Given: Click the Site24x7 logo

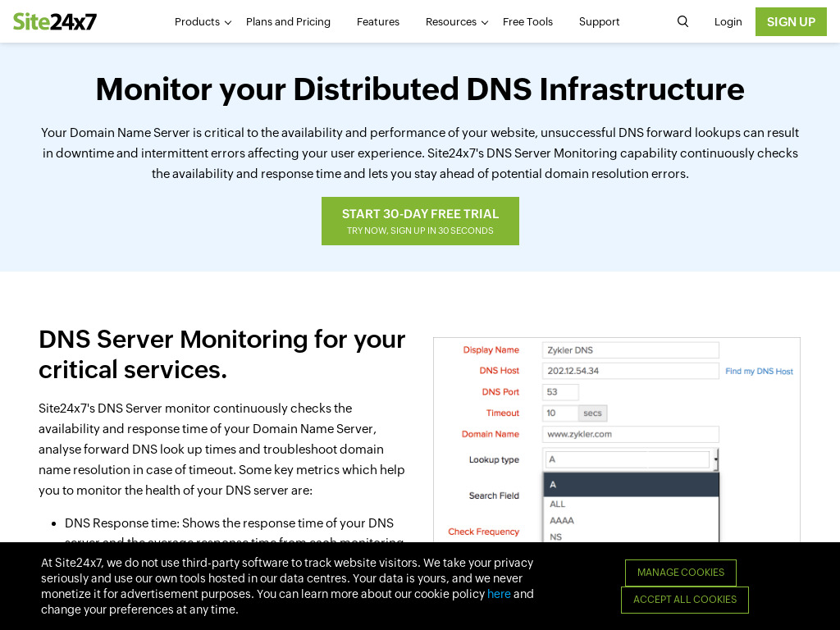Looking at the screenshot, I should coord(55,21).
